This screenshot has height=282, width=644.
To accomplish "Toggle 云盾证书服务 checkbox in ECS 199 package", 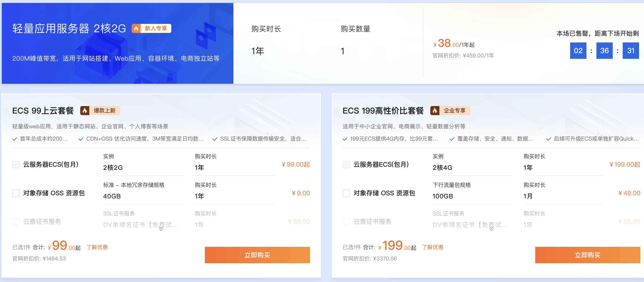I will click(346, 222).
